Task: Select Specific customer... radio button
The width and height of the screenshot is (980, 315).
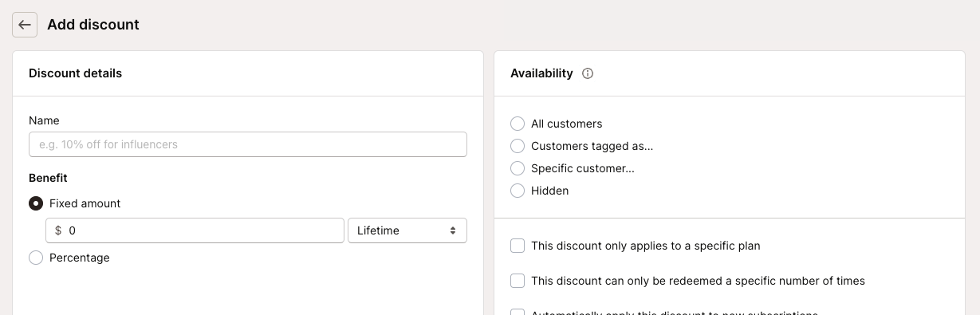Action: click(518, 168)
